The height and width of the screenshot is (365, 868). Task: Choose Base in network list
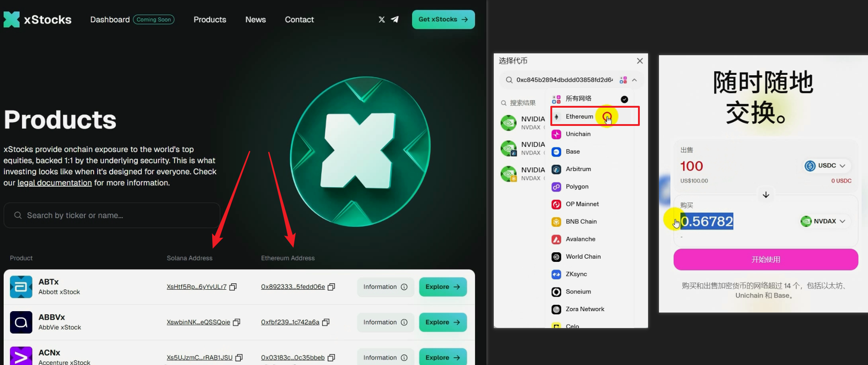pos(591,152)
